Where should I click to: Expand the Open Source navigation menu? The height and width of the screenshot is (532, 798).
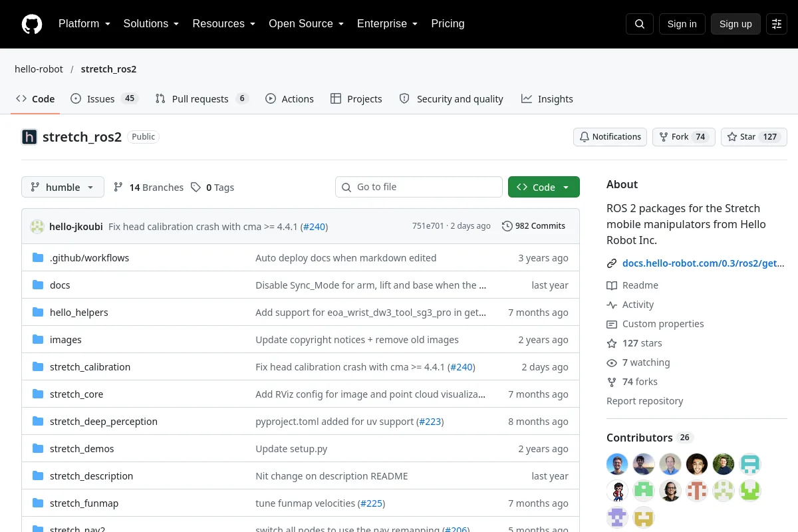pyautogui.click(x=307, y=24)
